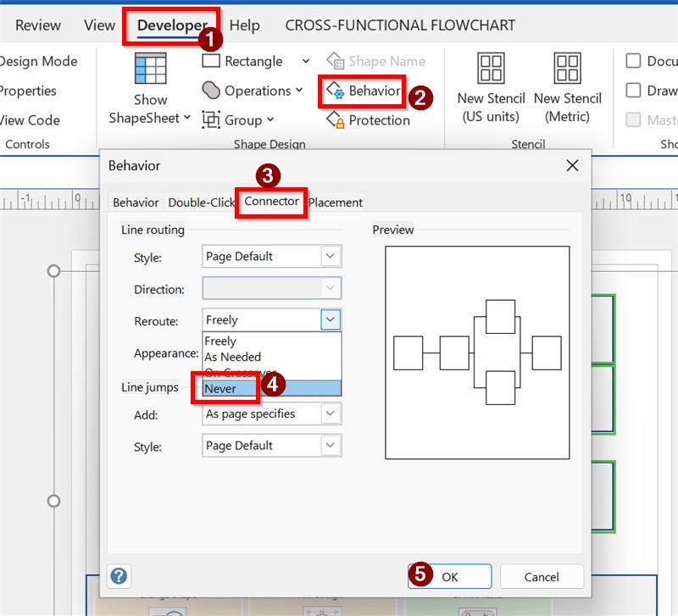Open the Line routing Style dropdown
Viewport: 678px width, 616px height.
point(271,257)
